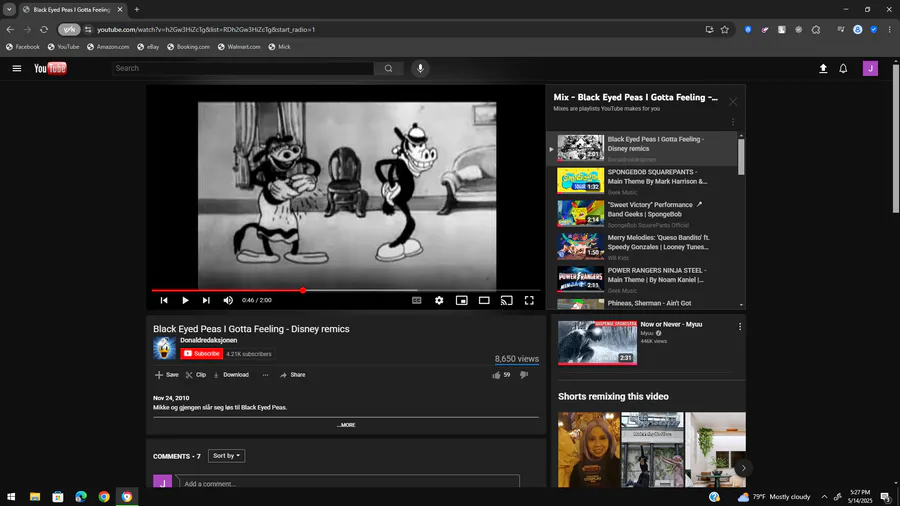The image size is (900, 506).
Task: Mute the video volume
Action: [228, 300]
